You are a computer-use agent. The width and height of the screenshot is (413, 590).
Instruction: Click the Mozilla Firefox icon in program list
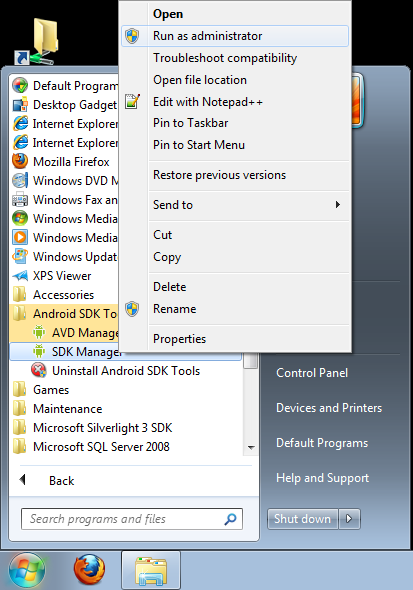tap(20, 161)
